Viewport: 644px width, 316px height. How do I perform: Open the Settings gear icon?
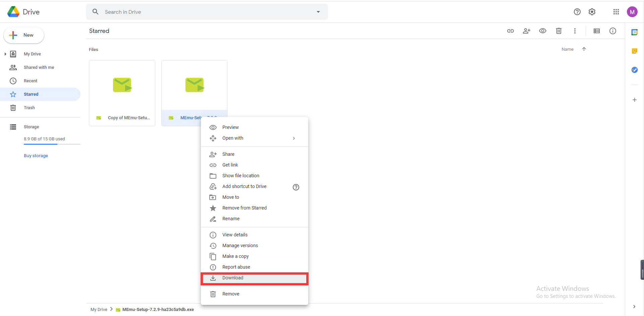coord(592,12)
